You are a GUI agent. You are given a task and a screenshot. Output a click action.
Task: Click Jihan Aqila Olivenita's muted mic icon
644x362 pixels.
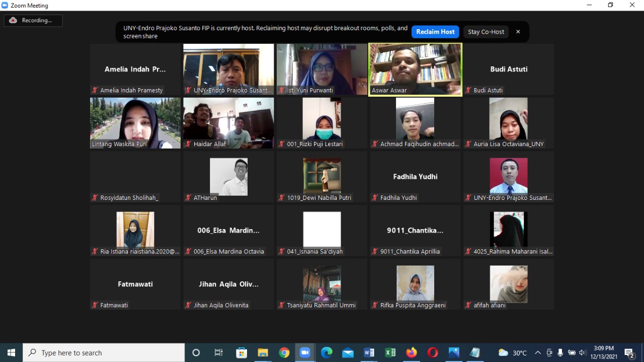[188, 305]
